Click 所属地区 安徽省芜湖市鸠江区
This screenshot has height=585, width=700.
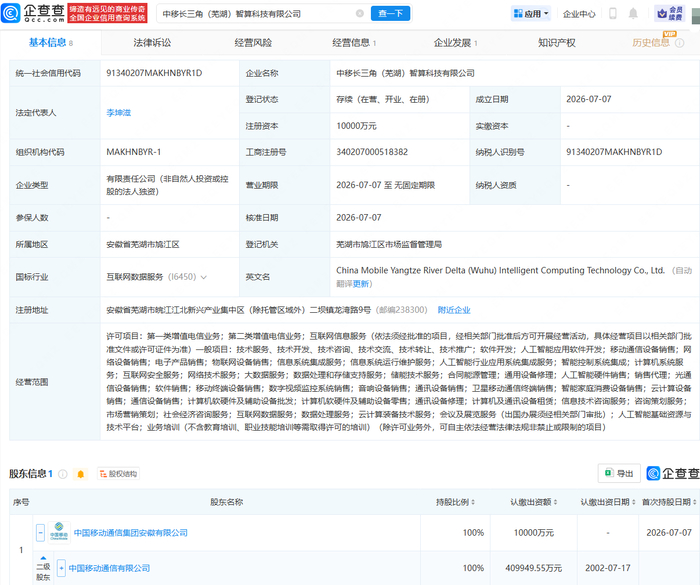143,244
